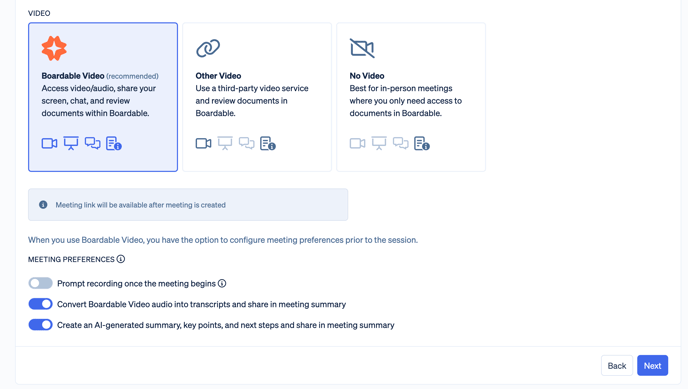
Task: Click the document info icon in No Video card
Action: click(x=422, y=143)
